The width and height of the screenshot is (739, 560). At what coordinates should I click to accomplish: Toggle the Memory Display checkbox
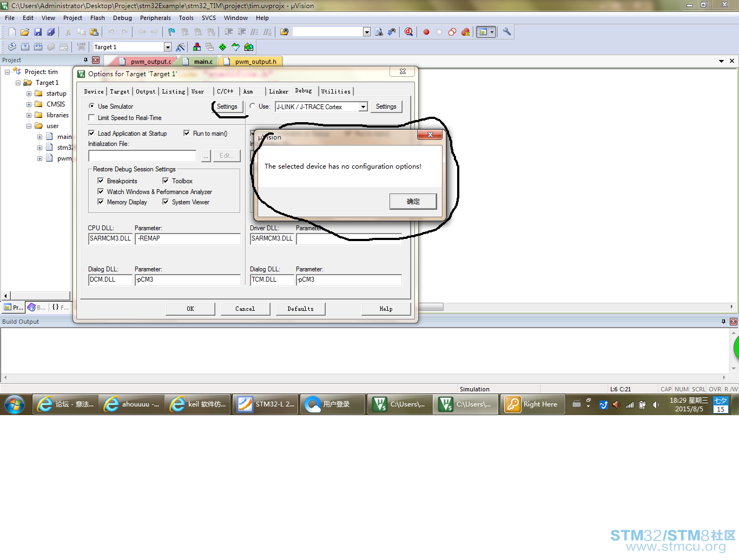(x=101, y=202)
